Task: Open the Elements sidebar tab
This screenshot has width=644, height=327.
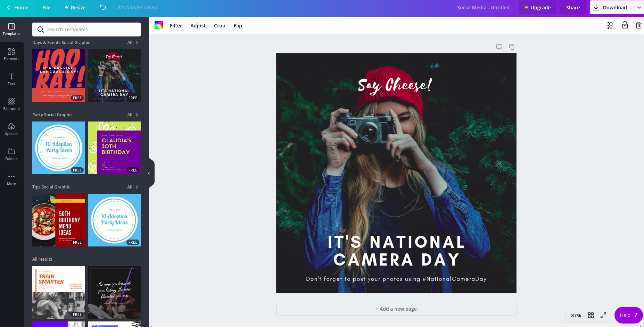Action: tap(11, 54)
